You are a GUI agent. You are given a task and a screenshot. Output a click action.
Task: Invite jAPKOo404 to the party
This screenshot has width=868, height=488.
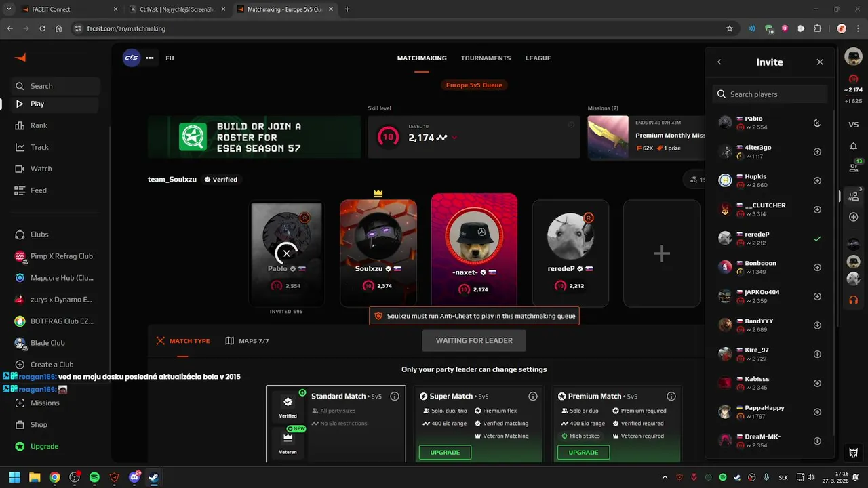817,297
